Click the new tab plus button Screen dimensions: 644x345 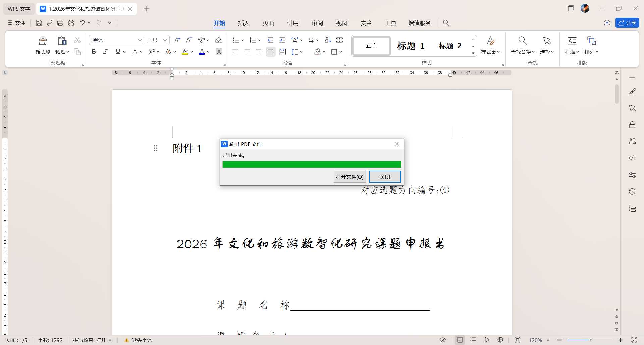click(147, 9)
